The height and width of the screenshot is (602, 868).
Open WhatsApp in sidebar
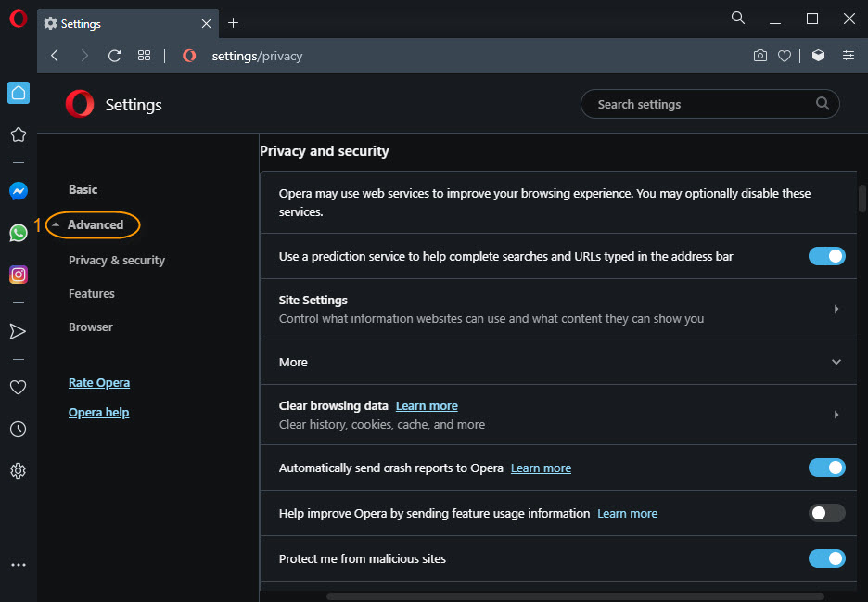[19, 233]
